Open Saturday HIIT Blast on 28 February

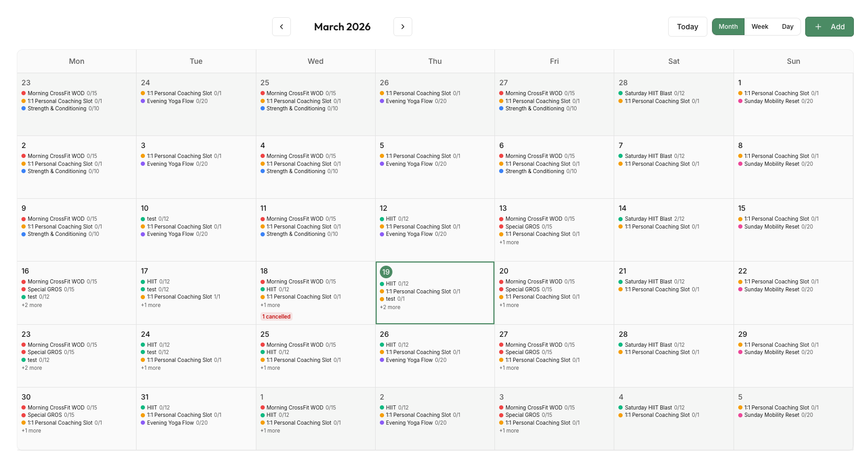(651, 93)
